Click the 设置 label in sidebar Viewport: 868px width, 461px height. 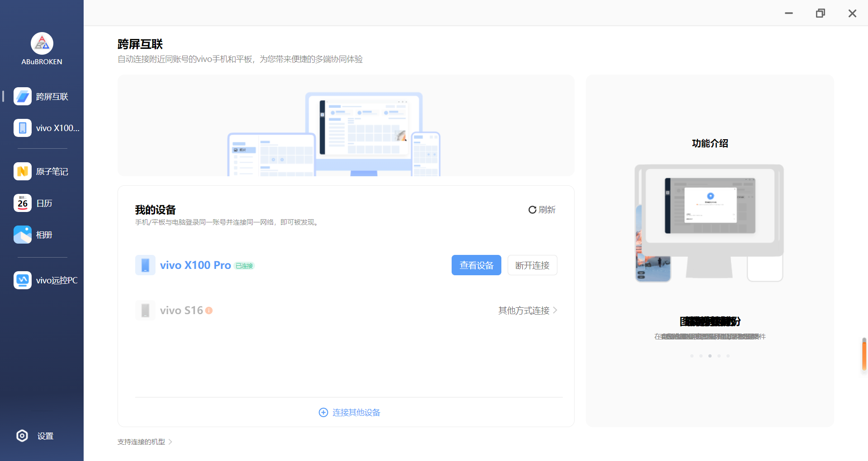click(45, 436)
